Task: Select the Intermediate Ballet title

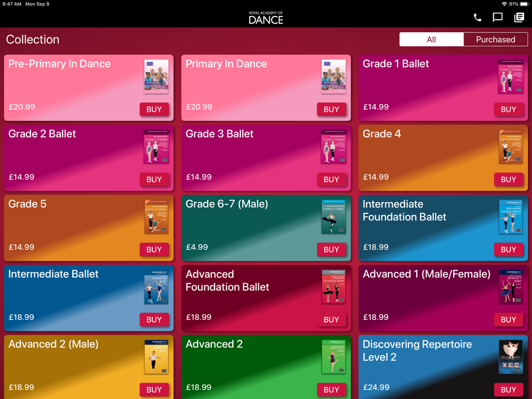Action: tap(53, 274)
